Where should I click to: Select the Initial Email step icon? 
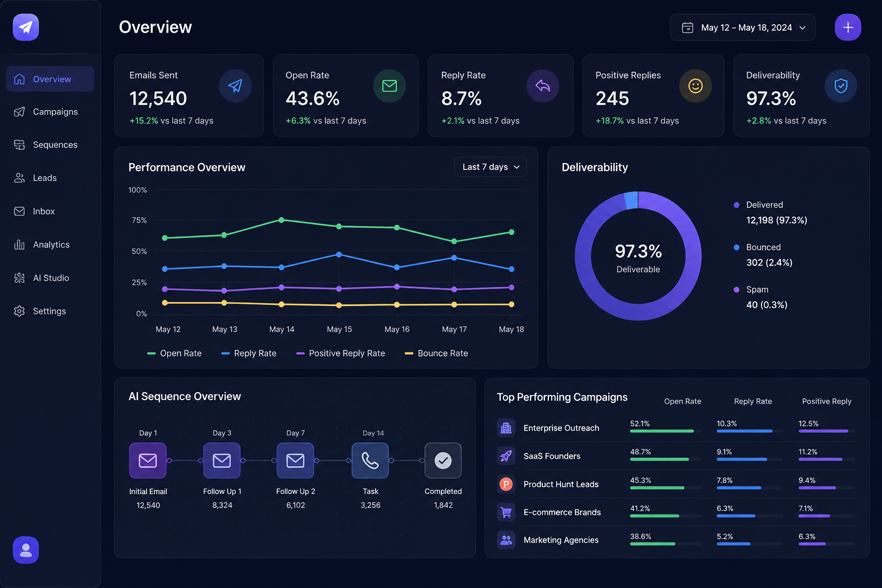pyautogui.click(x=148, y=461)
